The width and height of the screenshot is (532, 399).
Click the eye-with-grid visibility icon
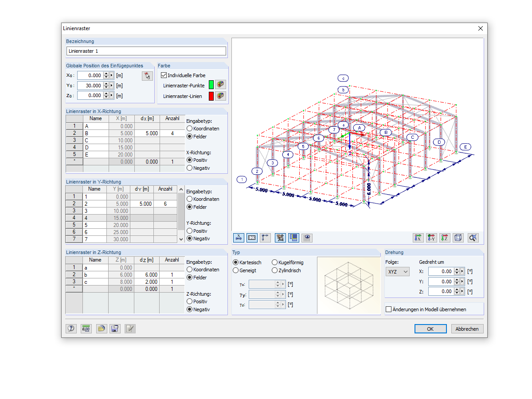[307, 238]
